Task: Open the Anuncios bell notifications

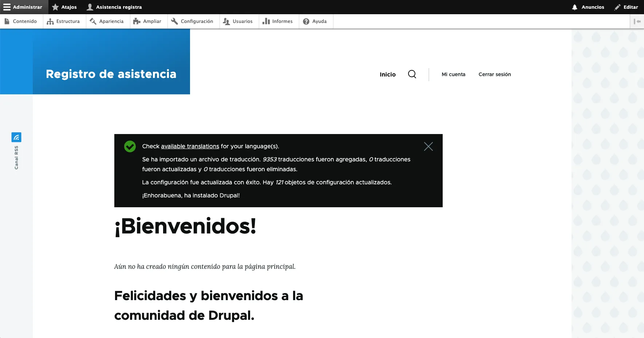Action: pos(588,7)
